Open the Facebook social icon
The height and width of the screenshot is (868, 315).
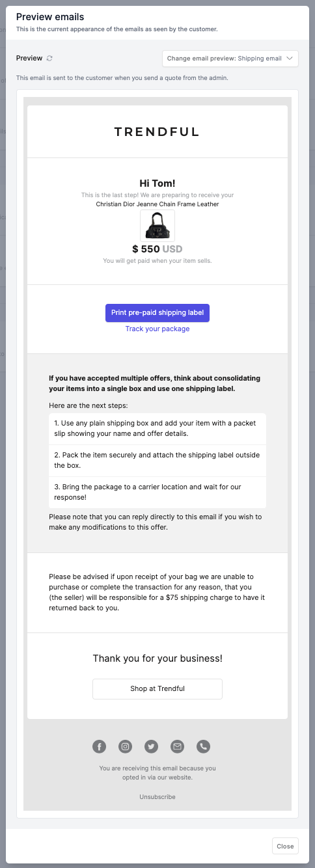(x=99, y=746)
